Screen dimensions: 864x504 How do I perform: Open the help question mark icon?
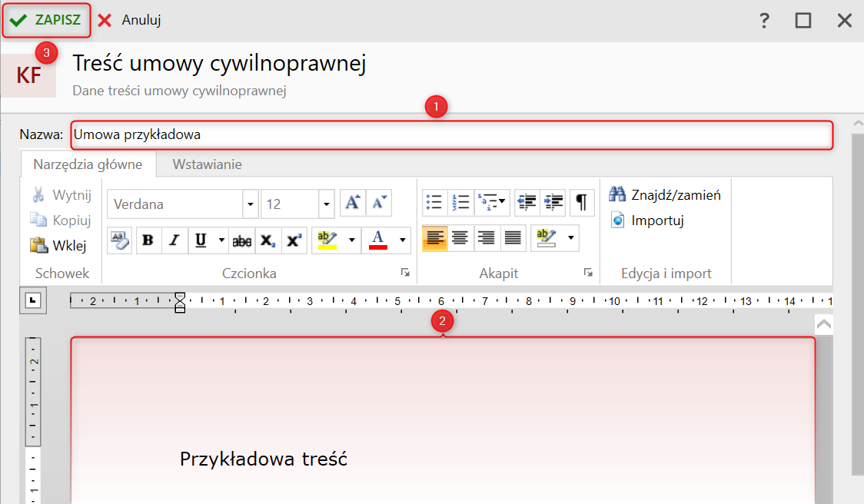(764, 21)
